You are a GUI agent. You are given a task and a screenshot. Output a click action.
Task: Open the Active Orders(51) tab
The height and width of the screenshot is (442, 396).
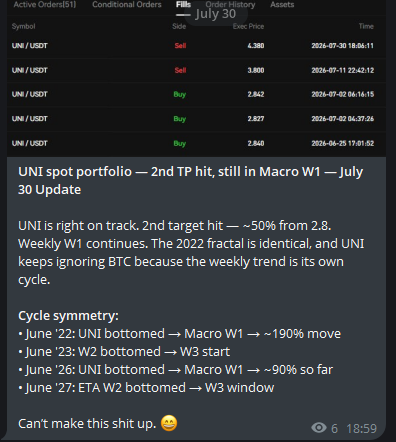pyautogui.click(x=45, y=5)
